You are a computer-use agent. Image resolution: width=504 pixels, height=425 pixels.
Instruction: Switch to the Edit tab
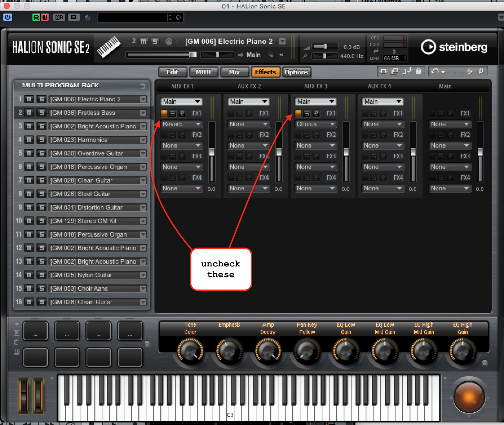[173, 72]
